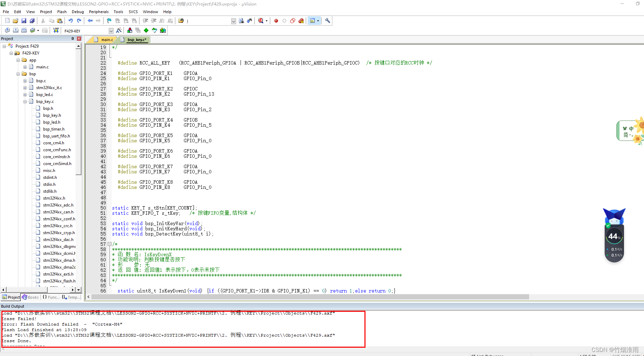Kill all breakpoints icon

click(x=301, y=21)
